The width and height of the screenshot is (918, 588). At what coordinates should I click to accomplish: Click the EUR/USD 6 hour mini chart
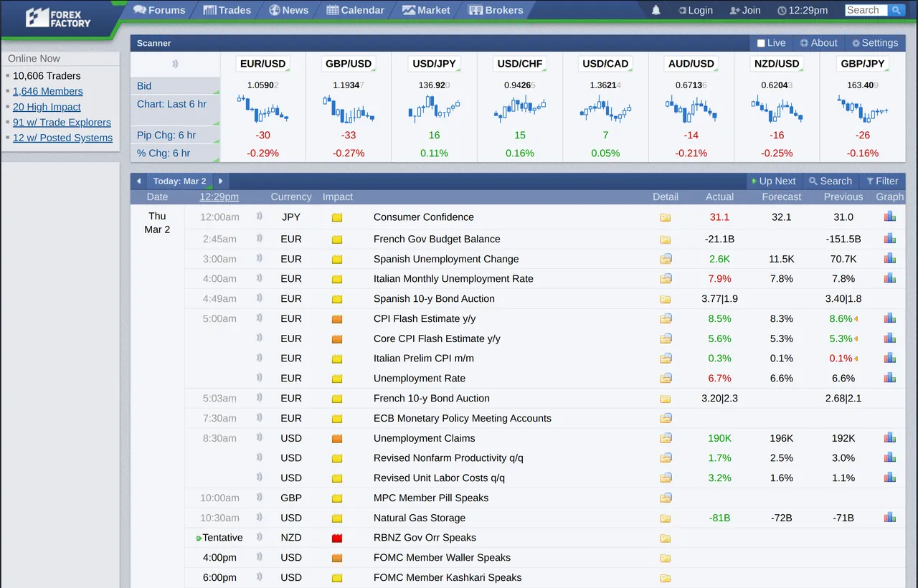[262, 110]
